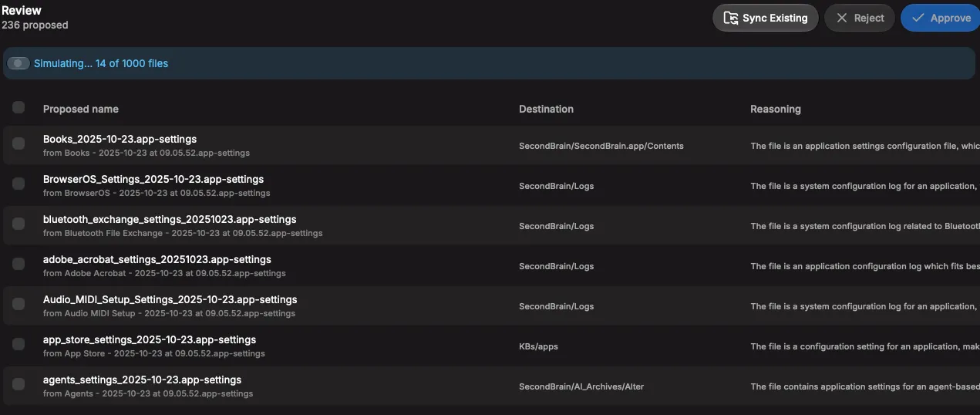Select BrowserOS_Settings_2025-10-23.app-settings file name
This screenshot has height=415, width=980.
(153, 179)
